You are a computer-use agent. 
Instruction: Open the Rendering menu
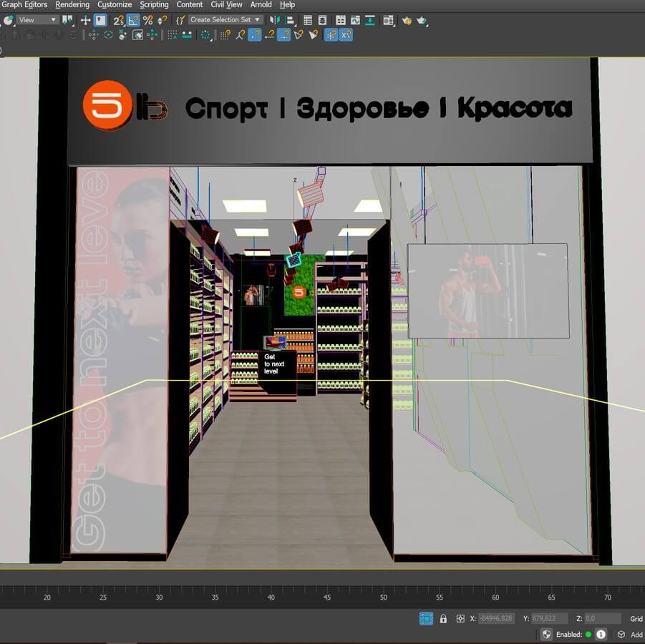(72, 4)
